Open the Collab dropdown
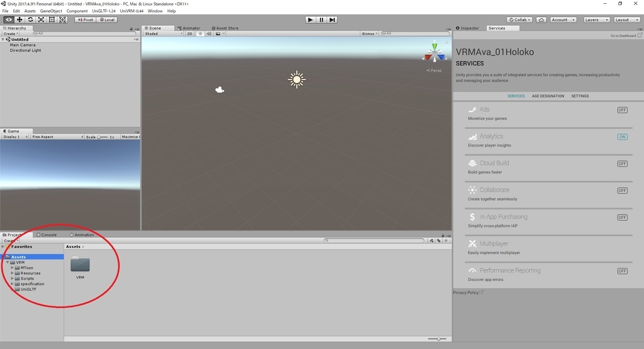The height and width of the screenshot is (349, 644). point(519,19)
